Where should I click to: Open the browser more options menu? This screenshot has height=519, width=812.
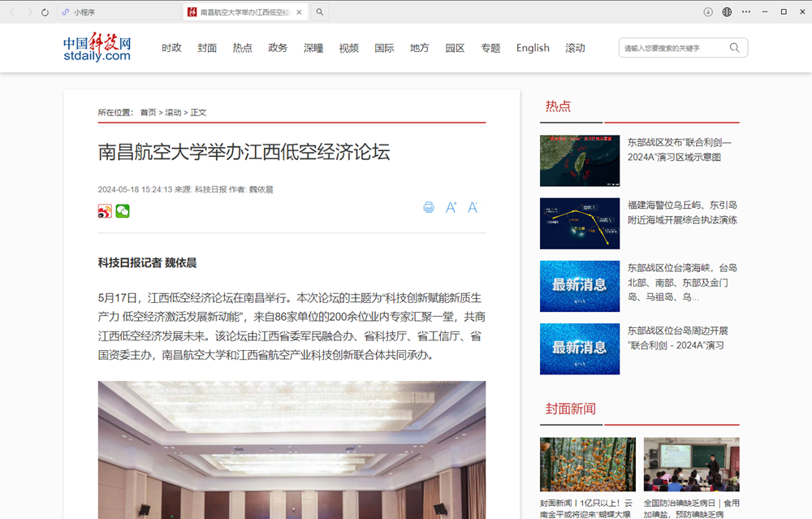tap(746, 11)
